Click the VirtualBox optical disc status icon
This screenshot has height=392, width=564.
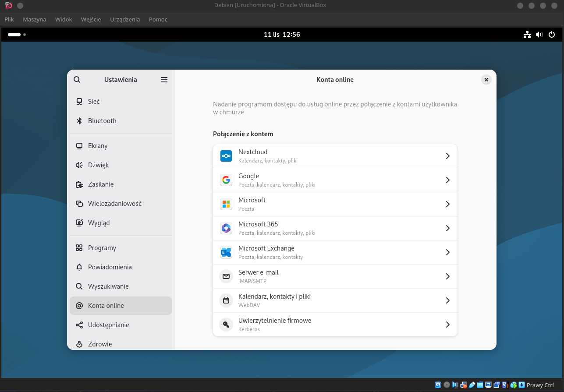pyautogui.click(x=447, y=385)
